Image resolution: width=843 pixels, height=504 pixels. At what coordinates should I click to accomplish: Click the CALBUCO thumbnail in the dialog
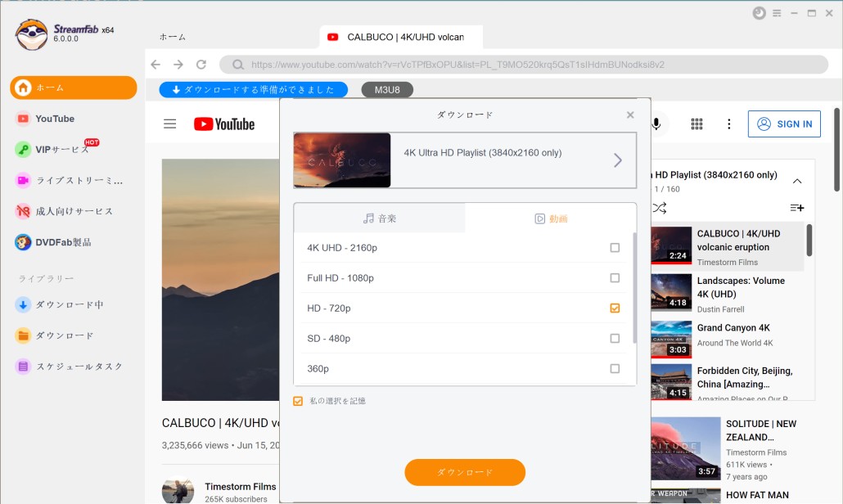(x=342, y=160)
